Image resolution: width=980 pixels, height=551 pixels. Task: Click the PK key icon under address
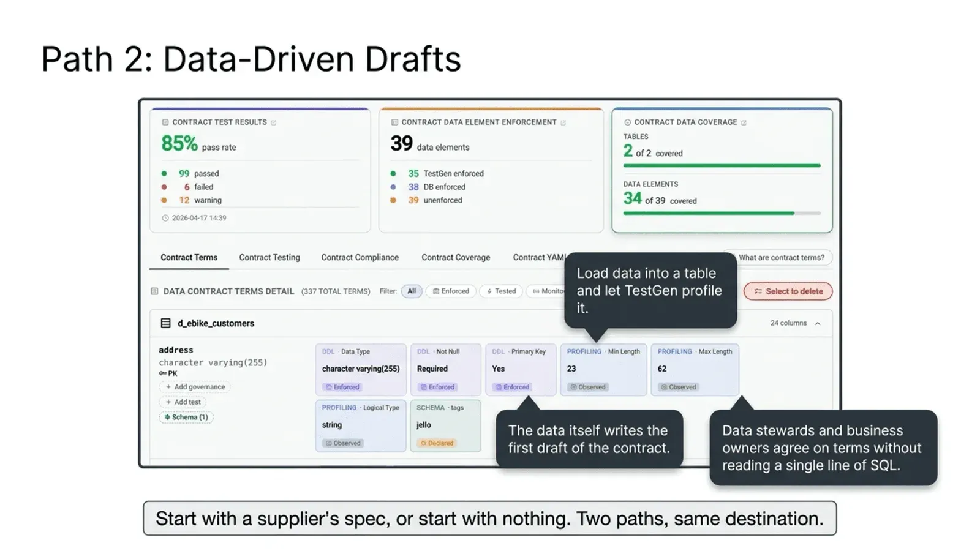[x=163, y=373]
